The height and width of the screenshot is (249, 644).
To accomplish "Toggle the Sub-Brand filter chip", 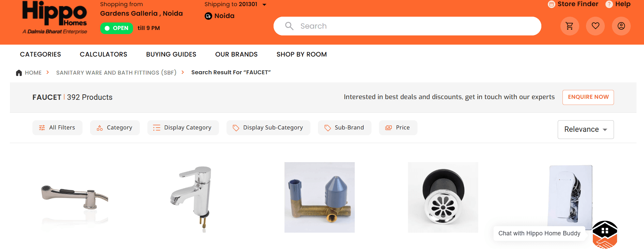I will click(345, 127).
